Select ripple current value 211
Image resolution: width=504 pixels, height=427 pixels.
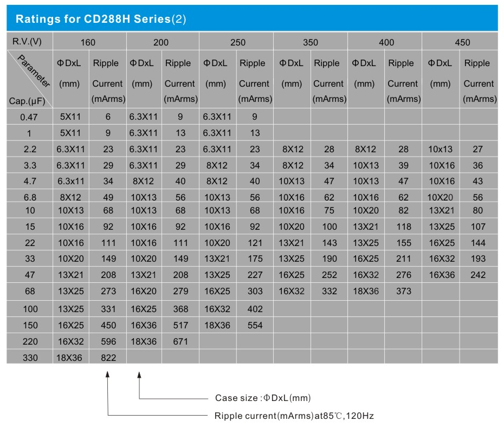click(x=404, y=259)
